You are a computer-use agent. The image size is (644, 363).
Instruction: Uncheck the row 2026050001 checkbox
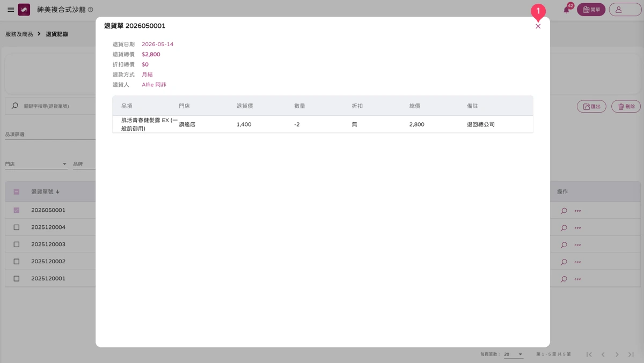click(17, 210)
